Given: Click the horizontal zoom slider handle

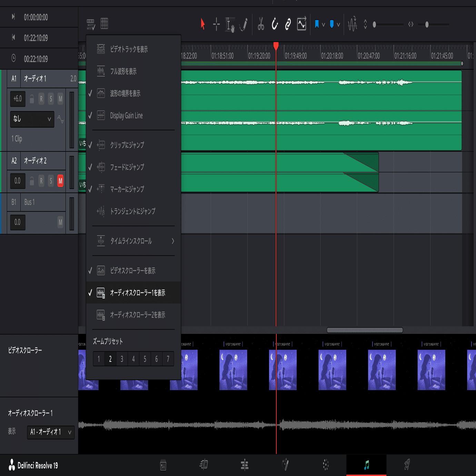Looking at the screenshot, I should tap(427, 24).
